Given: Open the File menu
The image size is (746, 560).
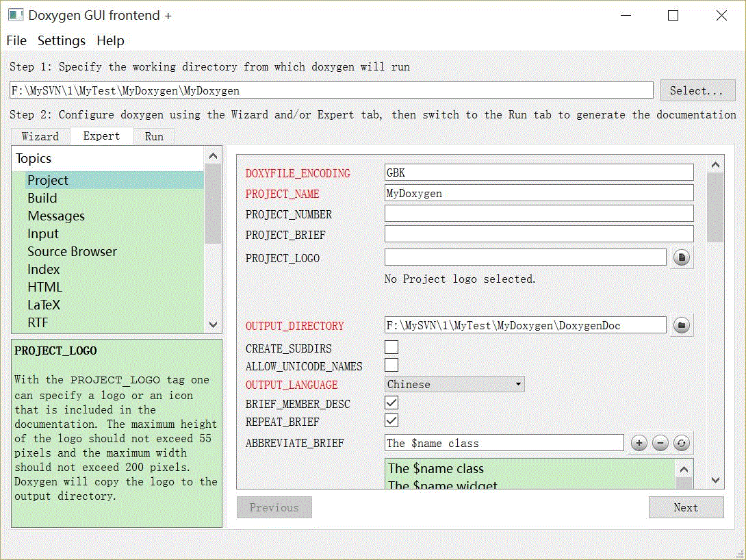Looking at the screenshot, I should (x=16, y=41).
